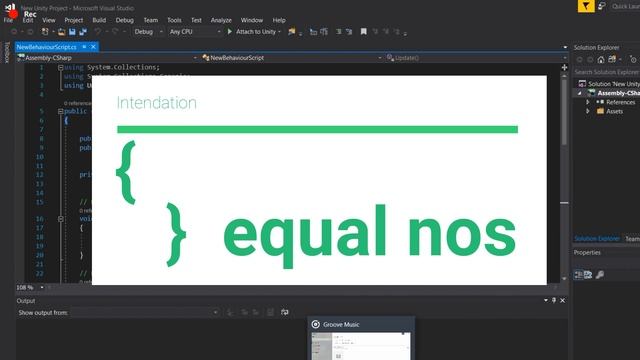Screen dimensions: 640x360
Task: Click the decrease line indent toolbar icon
Action: tap(313, 31)
